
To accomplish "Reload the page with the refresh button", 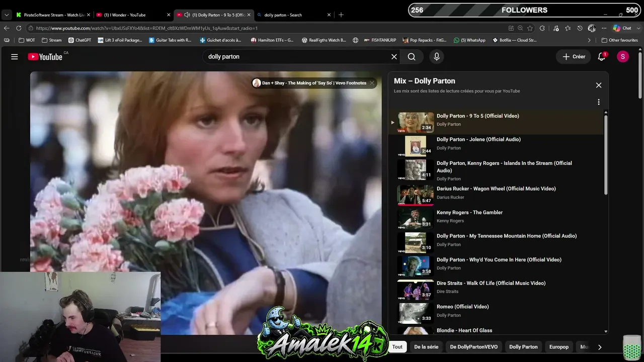I will tap(19, 28).
